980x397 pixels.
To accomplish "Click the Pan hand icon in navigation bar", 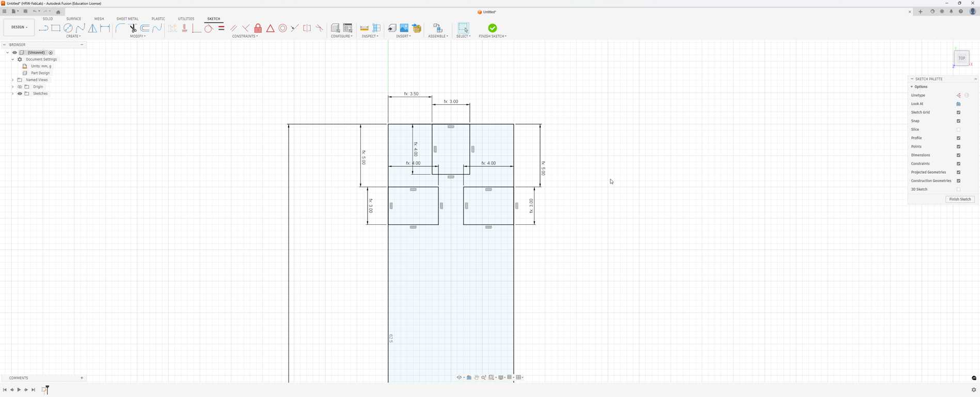I will click(477, 377).
